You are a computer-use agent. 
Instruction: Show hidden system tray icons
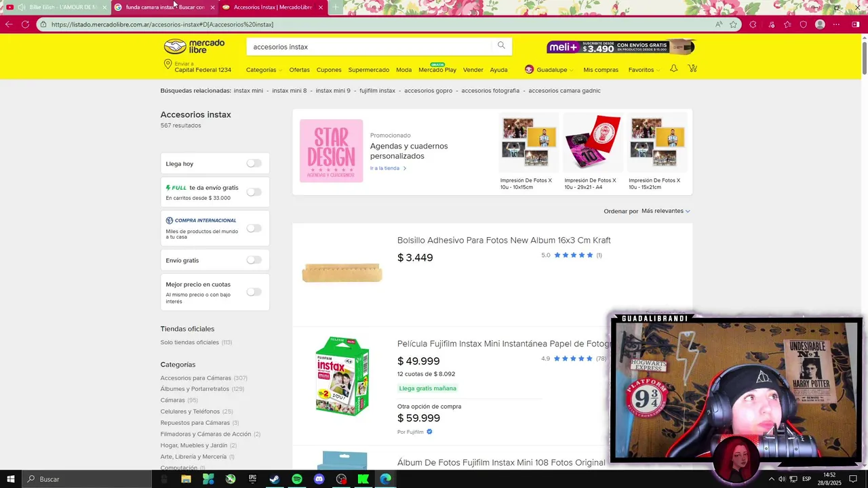tap(770, 479)
